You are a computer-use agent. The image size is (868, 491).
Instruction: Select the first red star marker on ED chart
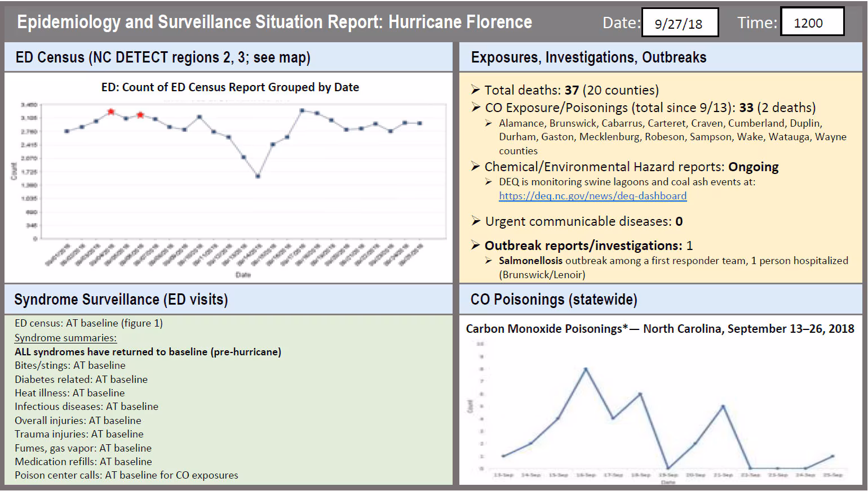112,111
